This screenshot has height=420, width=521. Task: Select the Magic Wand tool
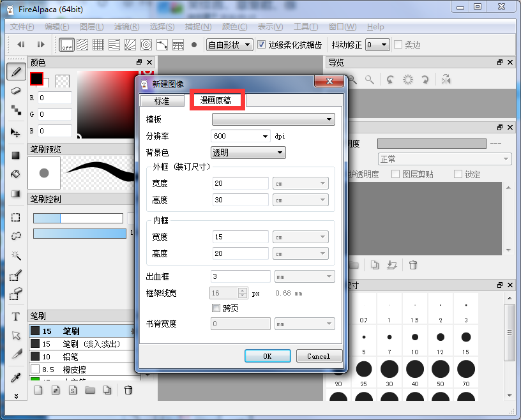pos(16,255)
